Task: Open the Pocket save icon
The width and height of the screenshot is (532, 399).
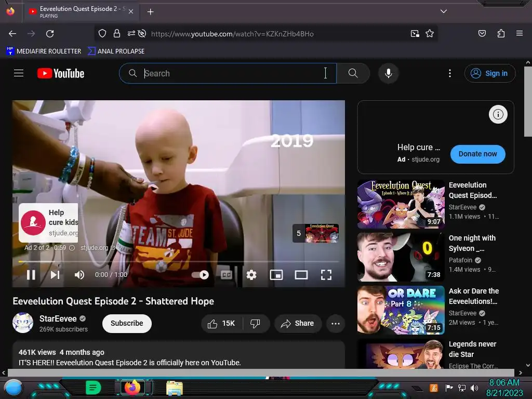Action: (482, 33)
